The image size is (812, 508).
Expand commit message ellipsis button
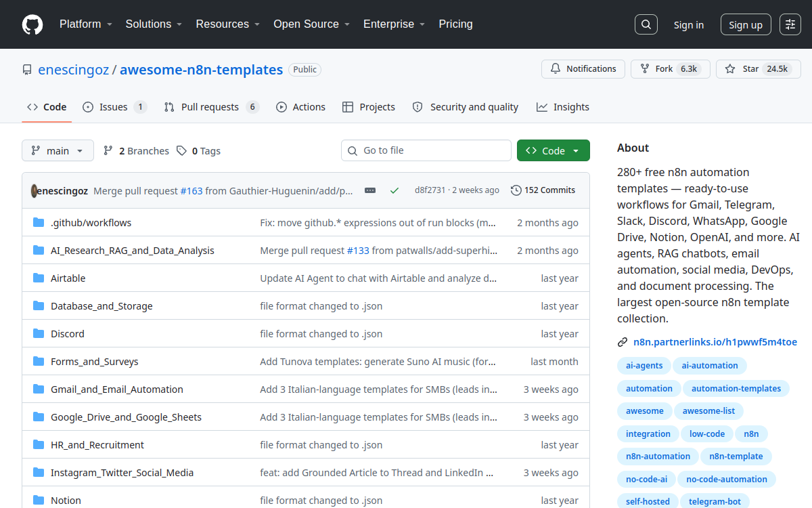370,190
